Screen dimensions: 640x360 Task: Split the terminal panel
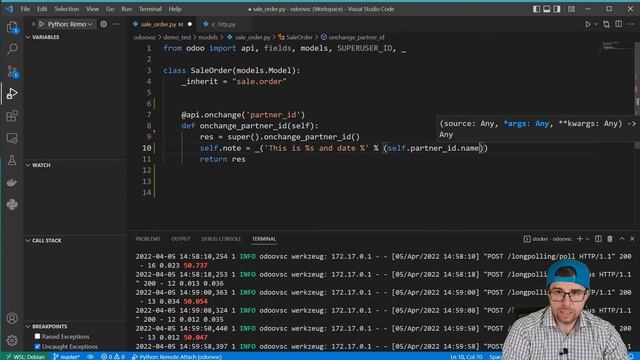598,239
